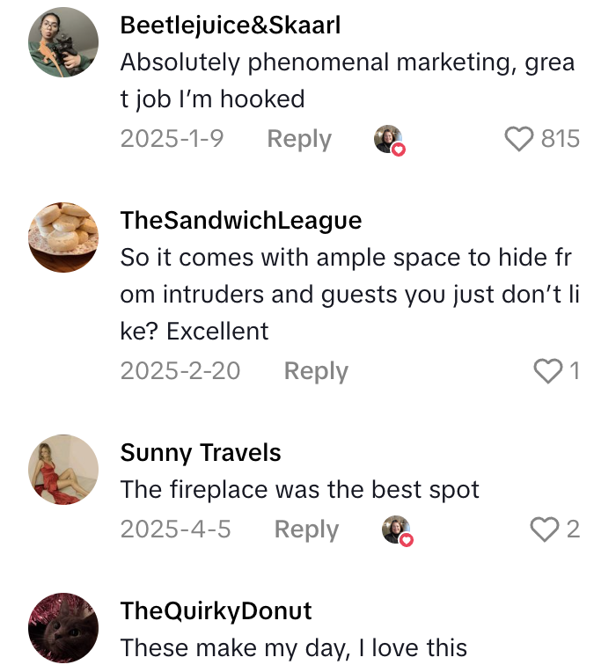Tap comment text "The fireplace was the best spot"

tap(300, 490)
